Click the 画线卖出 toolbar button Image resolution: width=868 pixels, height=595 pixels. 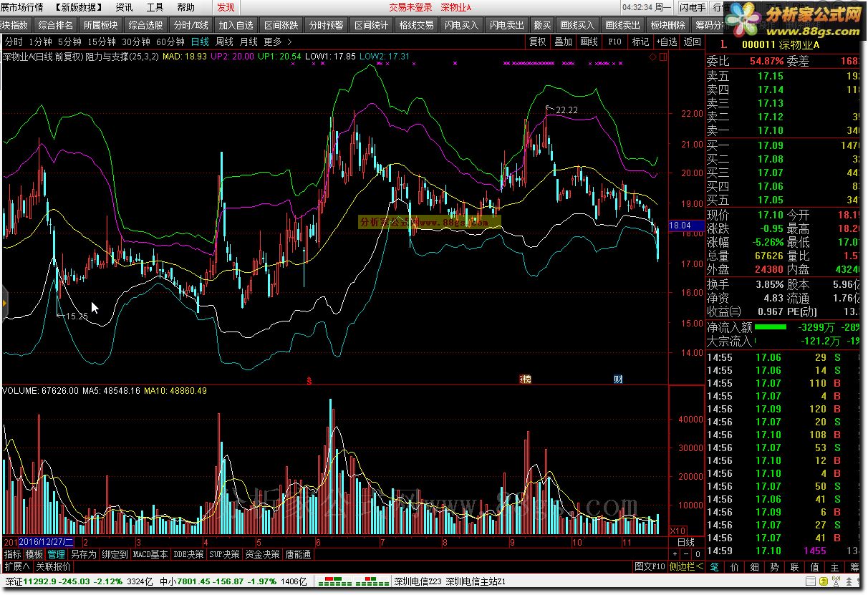coord(622,25)
